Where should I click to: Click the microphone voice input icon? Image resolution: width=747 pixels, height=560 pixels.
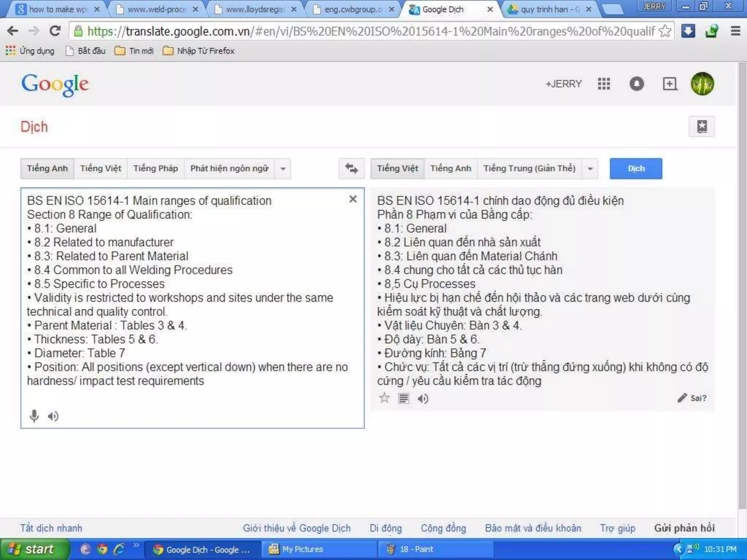pos(34,416)
